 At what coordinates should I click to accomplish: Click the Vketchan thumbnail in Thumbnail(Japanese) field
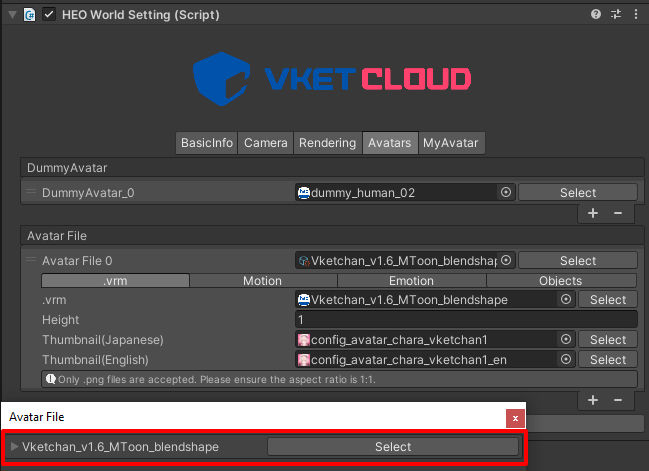point(304,340)
